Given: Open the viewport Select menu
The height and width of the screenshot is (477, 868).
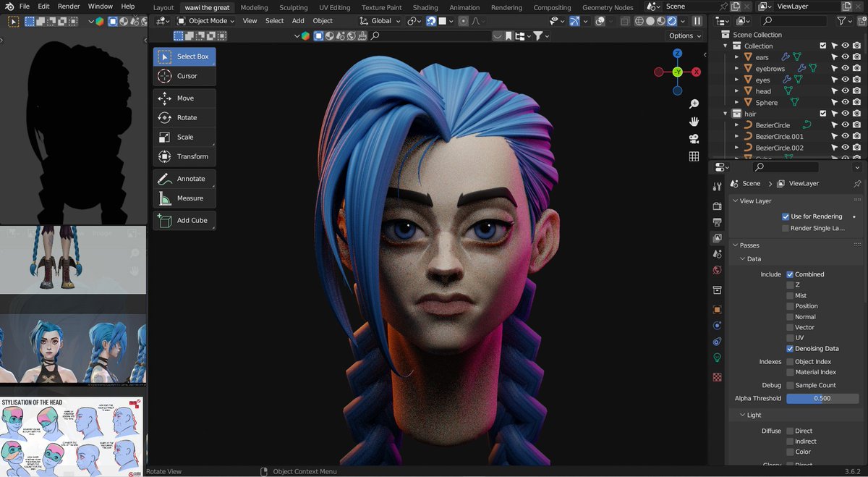Looking at the screenshot, I should pyautogui.click(x=275, y=21).
